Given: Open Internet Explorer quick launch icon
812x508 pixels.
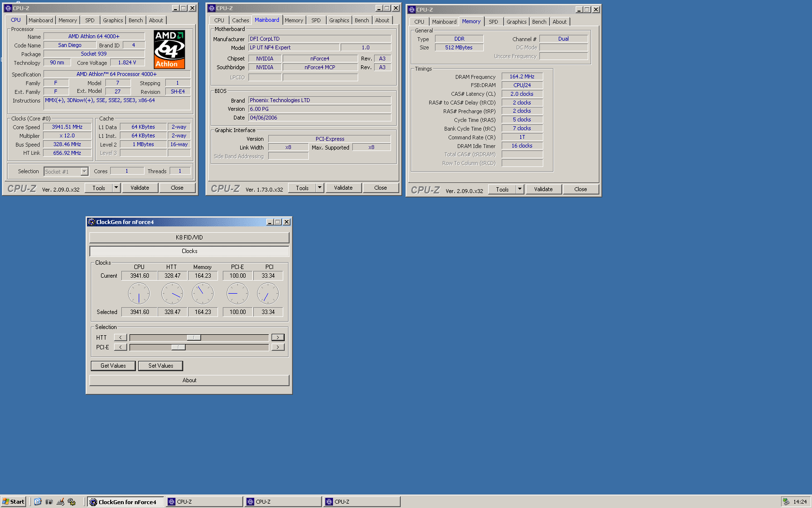Looking at the screenshot, I should tap(38, 502).
